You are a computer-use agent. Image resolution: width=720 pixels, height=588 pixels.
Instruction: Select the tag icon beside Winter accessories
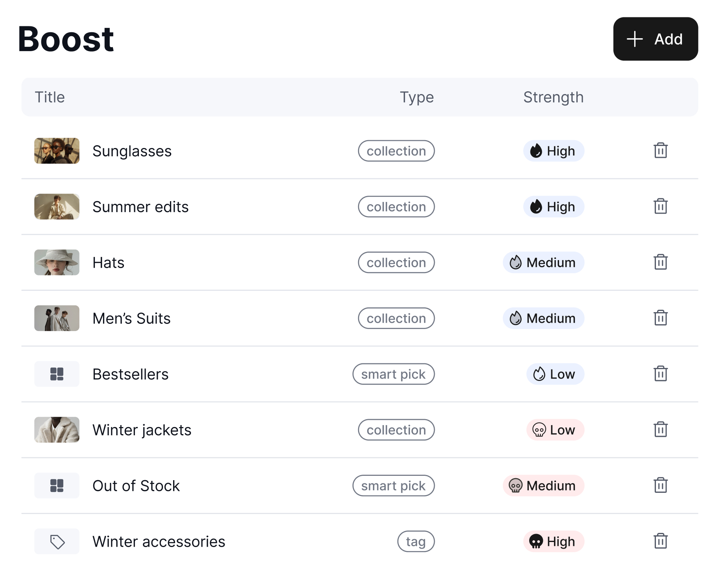(57, 541)
